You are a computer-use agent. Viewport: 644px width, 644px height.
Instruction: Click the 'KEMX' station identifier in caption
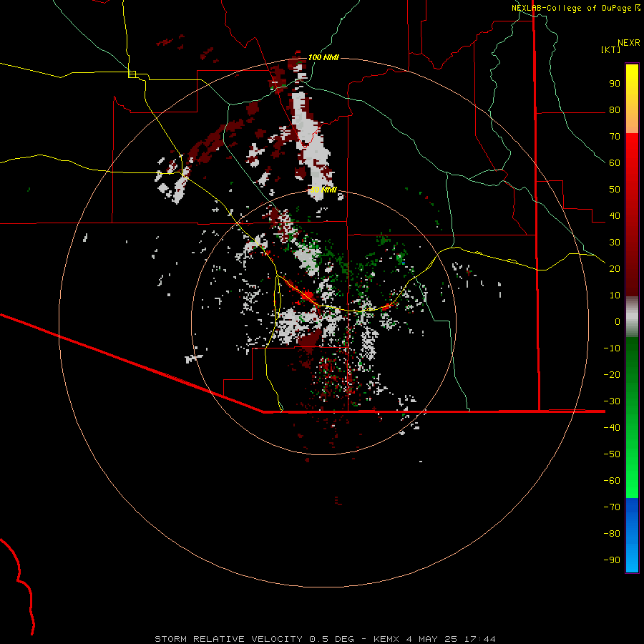point(387,639)
